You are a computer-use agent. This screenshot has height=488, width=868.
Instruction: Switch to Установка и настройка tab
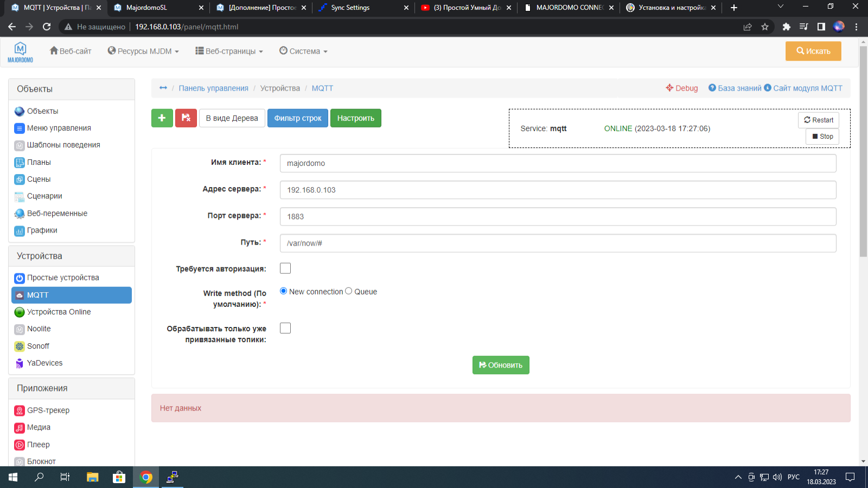pyautogui.click(x=670, y=8)
